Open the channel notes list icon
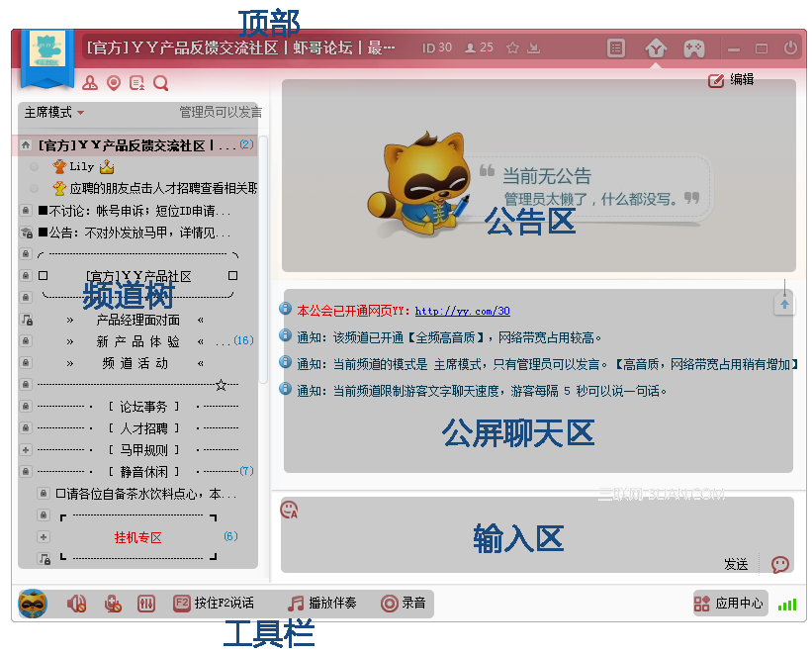Image resolution: width=812 pixels, height=655 pixels. pos(136,83)
